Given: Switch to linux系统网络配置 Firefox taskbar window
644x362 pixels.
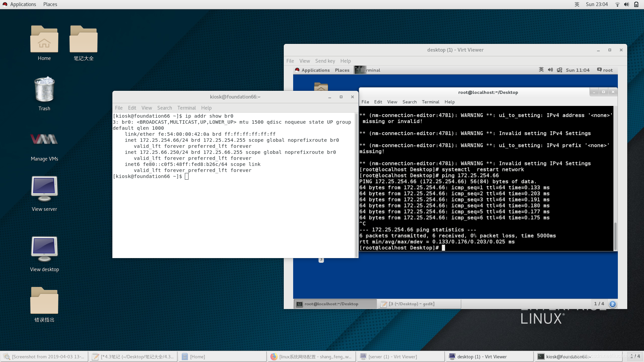Looking at the screenshot, I should click(311, 357).
